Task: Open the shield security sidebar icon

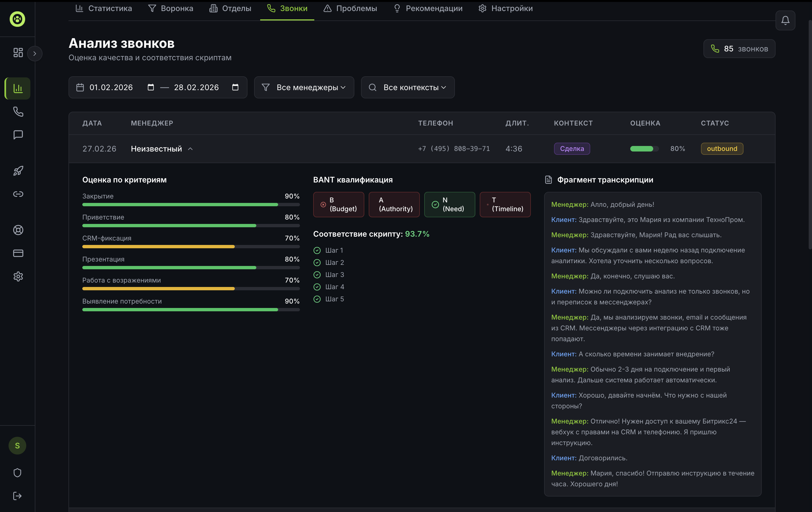Action: tap(17, 472)
